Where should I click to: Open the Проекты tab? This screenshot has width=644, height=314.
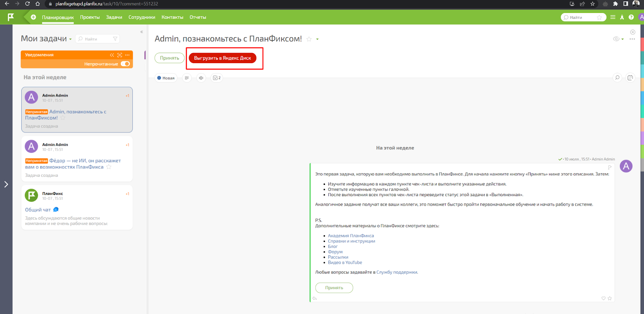coord(90,17)
